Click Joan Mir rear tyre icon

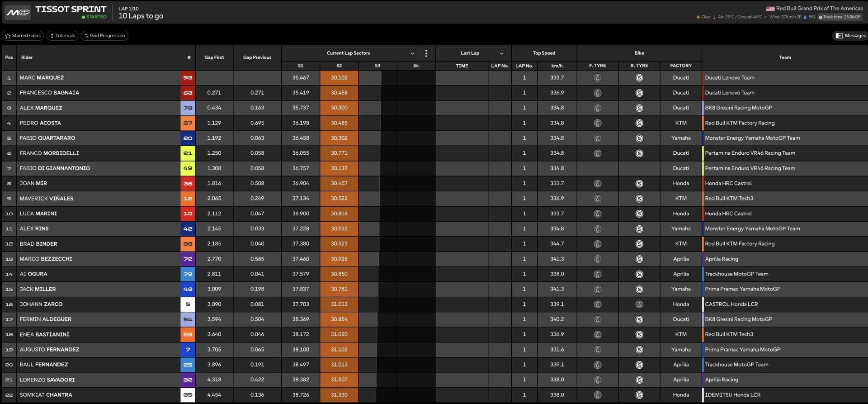tap(639, 184)
